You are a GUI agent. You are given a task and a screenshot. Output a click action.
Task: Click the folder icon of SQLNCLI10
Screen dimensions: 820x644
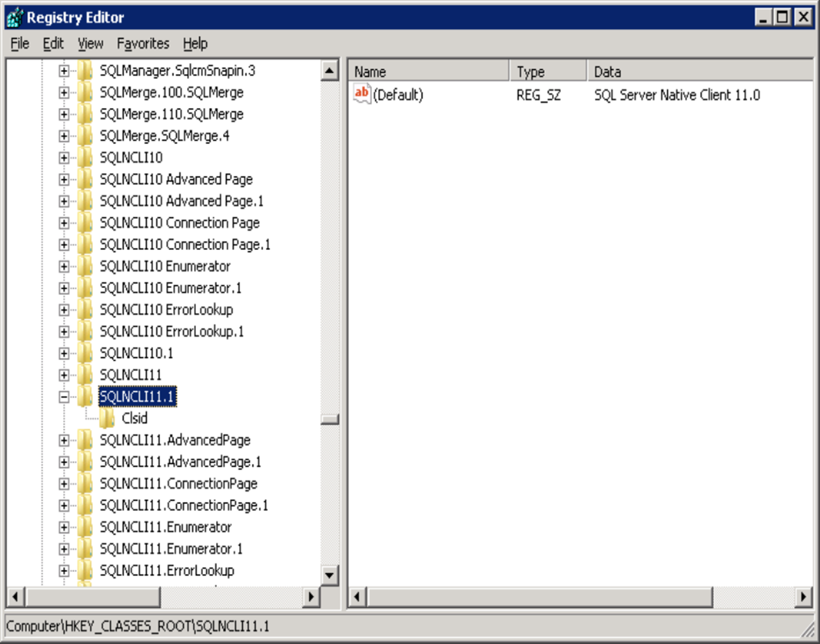click(x=84, y=157)
